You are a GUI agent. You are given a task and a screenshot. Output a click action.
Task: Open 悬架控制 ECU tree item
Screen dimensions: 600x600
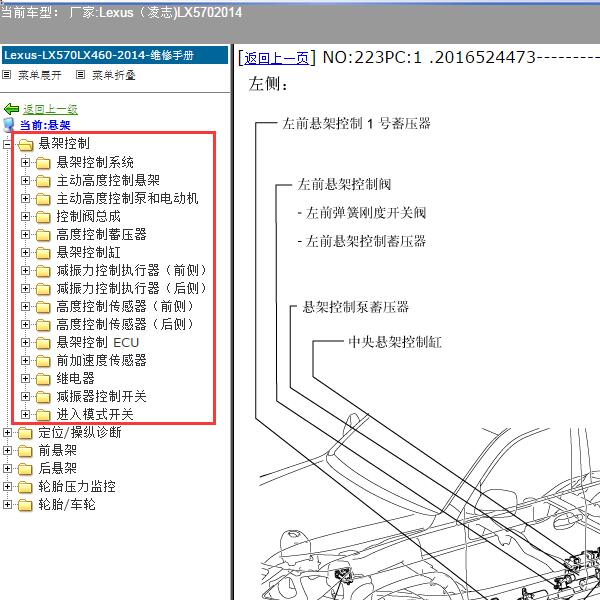(x=98, y=342)
